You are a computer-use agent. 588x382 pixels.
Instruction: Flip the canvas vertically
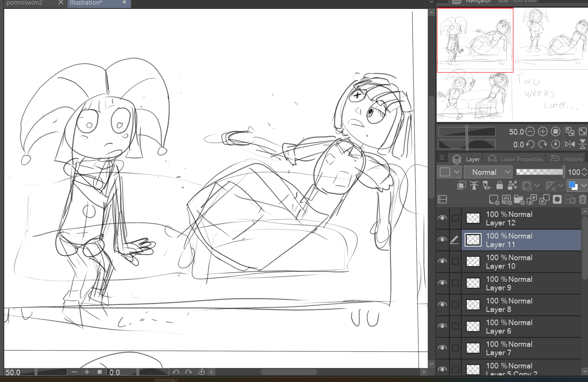pyautogui.click(x=583, y=144)
